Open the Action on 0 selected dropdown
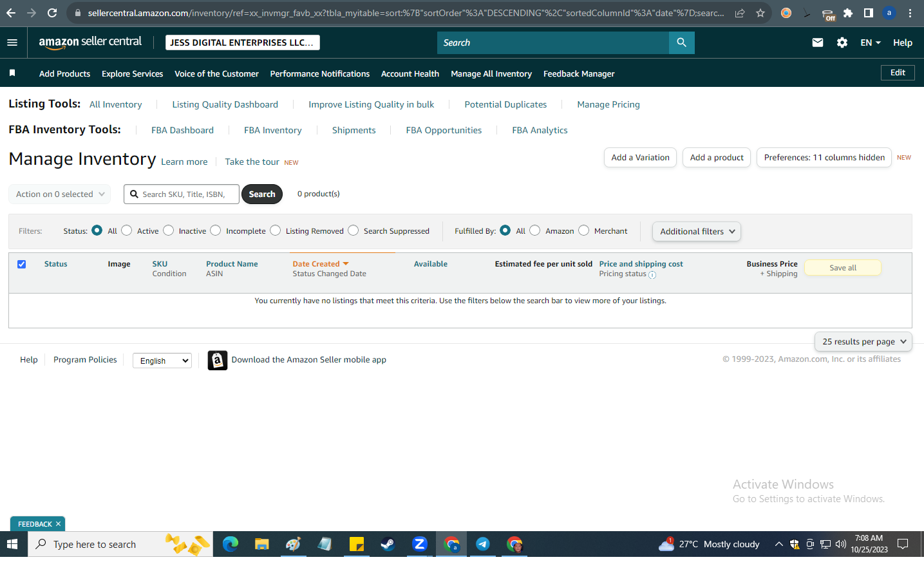 pyautogui.click(x=60, y=194)
